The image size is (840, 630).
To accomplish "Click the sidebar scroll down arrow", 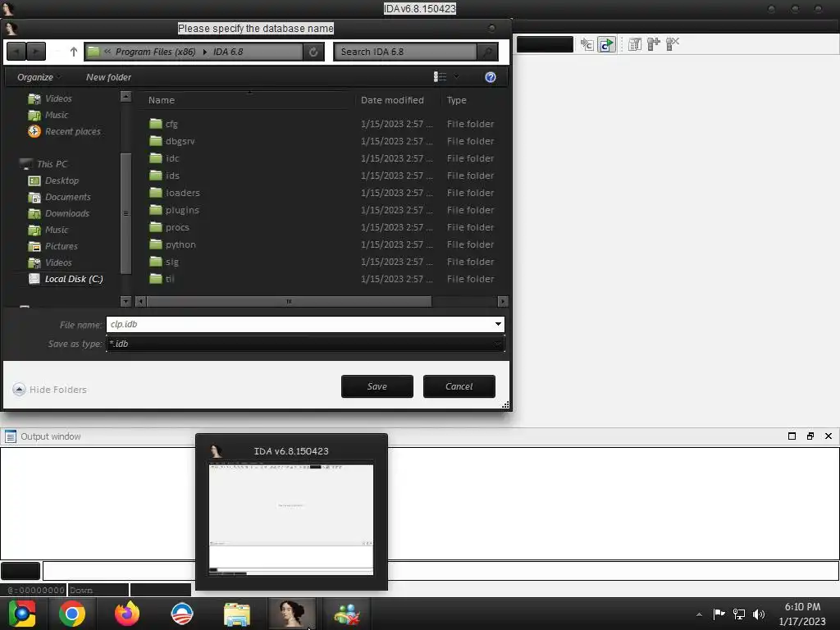I will (126, 301).
